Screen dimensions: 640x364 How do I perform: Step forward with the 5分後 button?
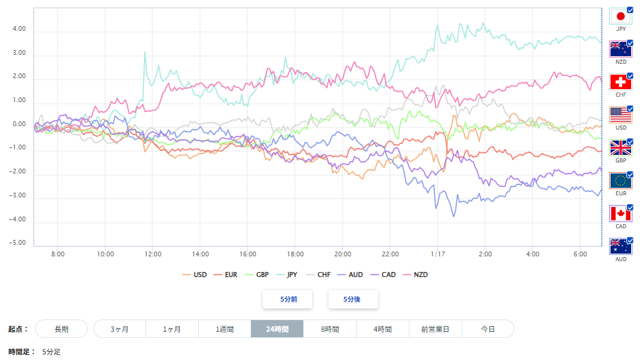pos(353,299)
